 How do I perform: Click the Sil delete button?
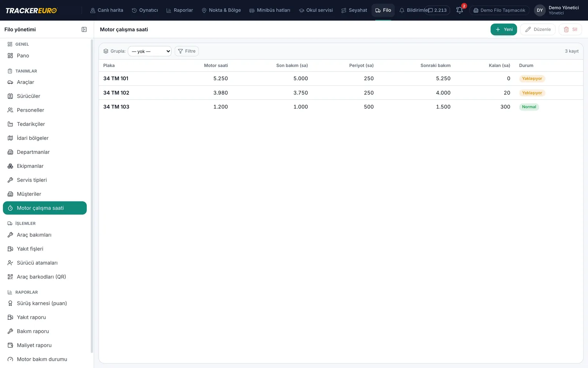click(570, 29)
